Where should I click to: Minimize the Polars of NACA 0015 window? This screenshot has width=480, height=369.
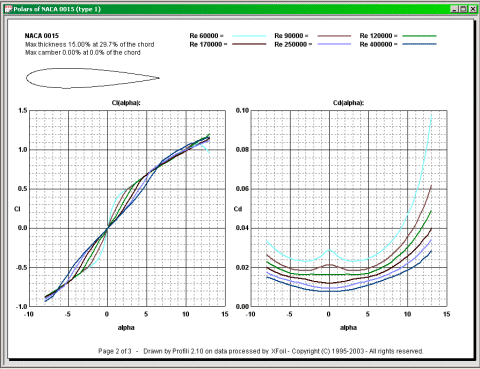pos(454,9)
